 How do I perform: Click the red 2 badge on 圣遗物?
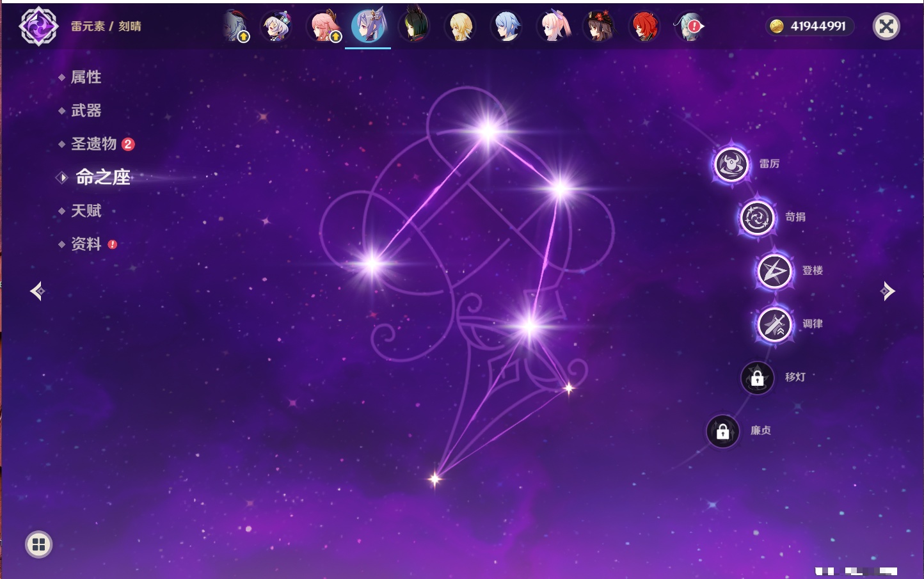click(128, 144)
